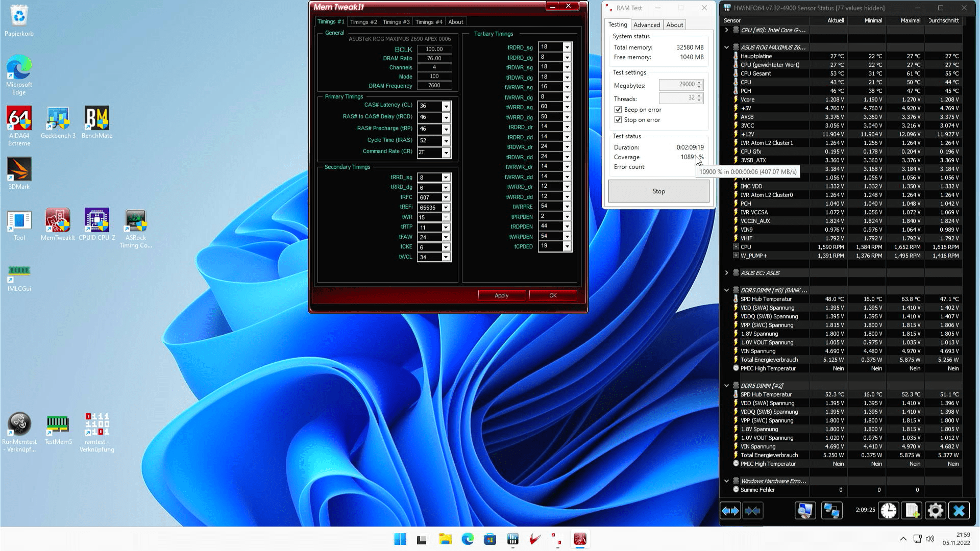980x551 pixels.
Task: Click the Maximal column header in HWiNFO
Action: (905, 20)
